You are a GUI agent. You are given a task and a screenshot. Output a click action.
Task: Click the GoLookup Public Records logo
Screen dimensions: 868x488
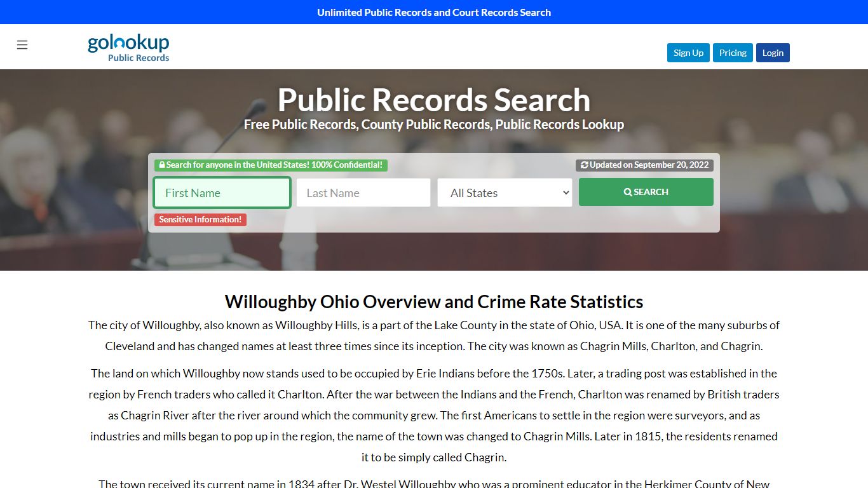tap(128, 48)
